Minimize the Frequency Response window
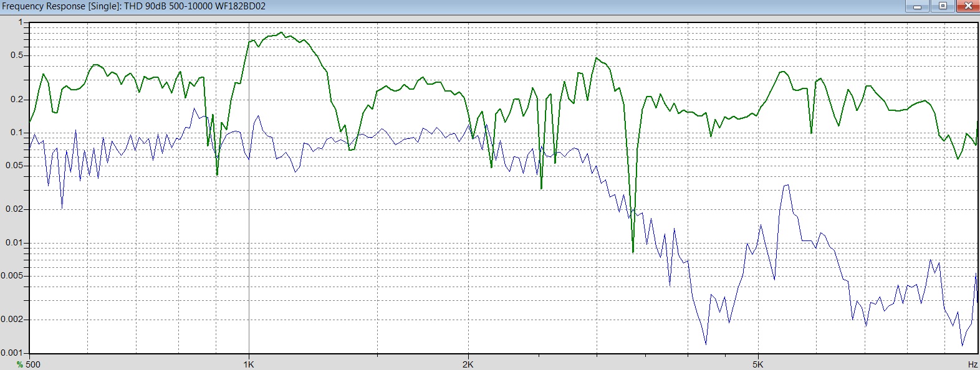This screenshot has height=370, width=980. [x=918, y=6]
